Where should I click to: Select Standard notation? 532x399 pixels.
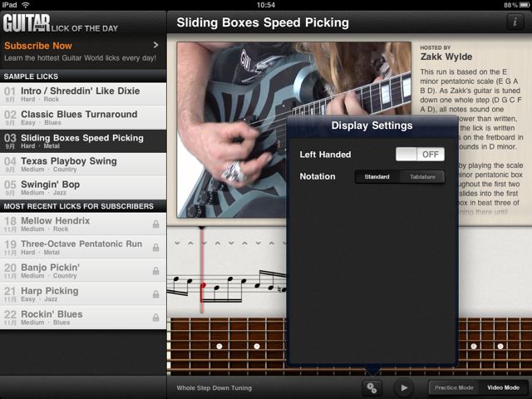tap(377, 177)
